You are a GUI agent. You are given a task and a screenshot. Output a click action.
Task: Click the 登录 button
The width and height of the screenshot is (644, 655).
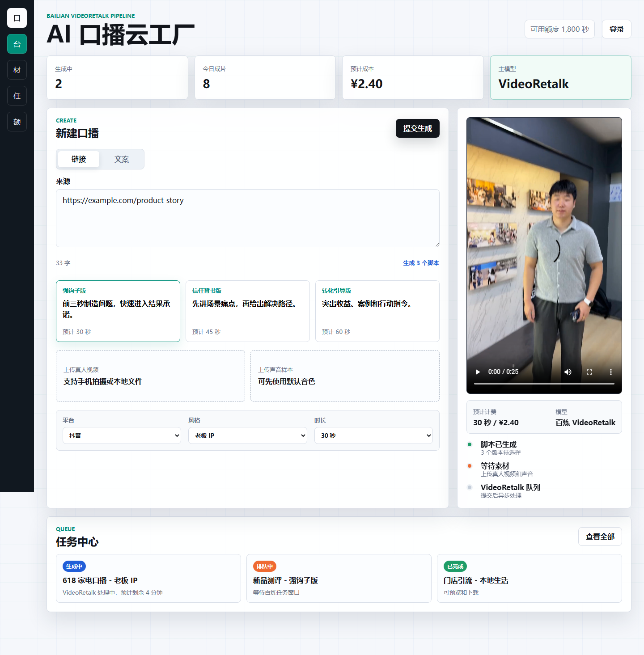pos(616,29)
